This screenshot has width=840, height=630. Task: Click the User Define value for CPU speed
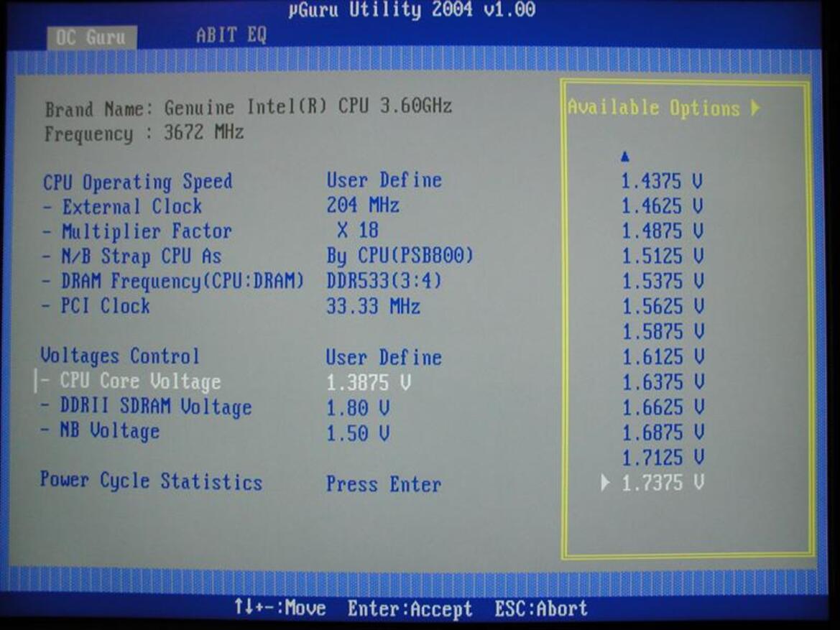tap(384, 180)
